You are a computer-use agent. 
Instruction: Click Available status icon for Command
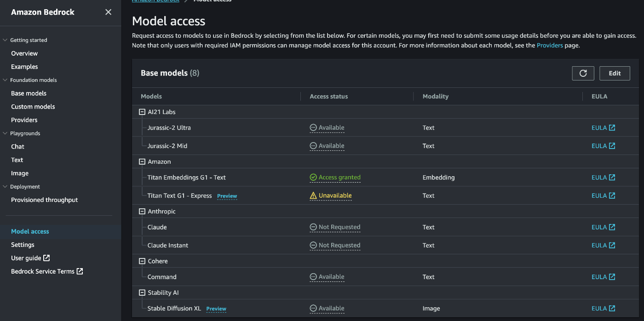coord(313,277)
